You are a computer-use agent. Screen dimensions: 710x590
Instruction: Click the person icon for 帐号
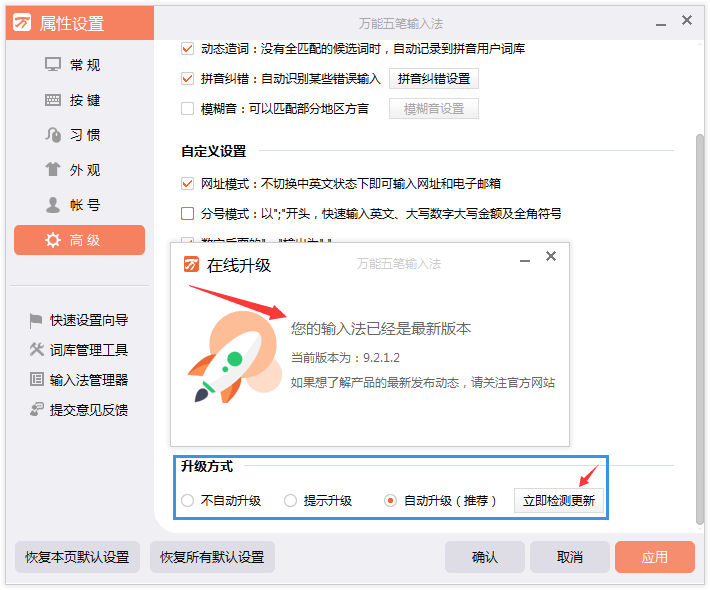tap(53, 205)
